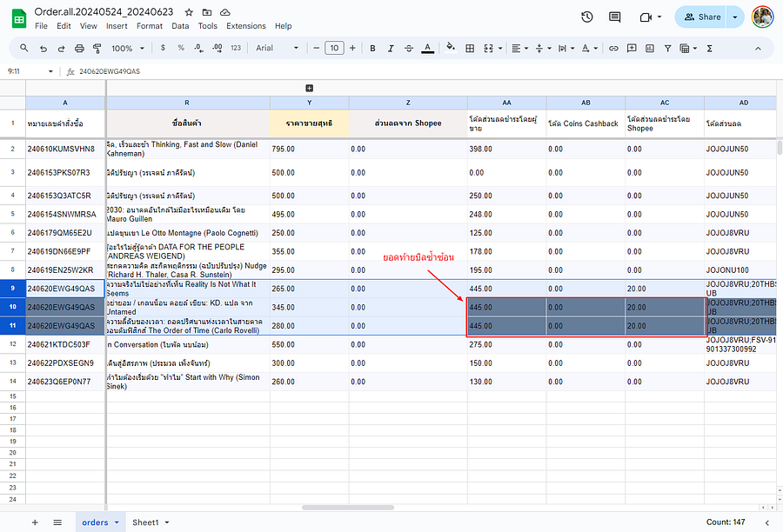Expand the orders sheet tab menu arrow
This screenshot has height=532, width=783.
click(x=117, y=522)
